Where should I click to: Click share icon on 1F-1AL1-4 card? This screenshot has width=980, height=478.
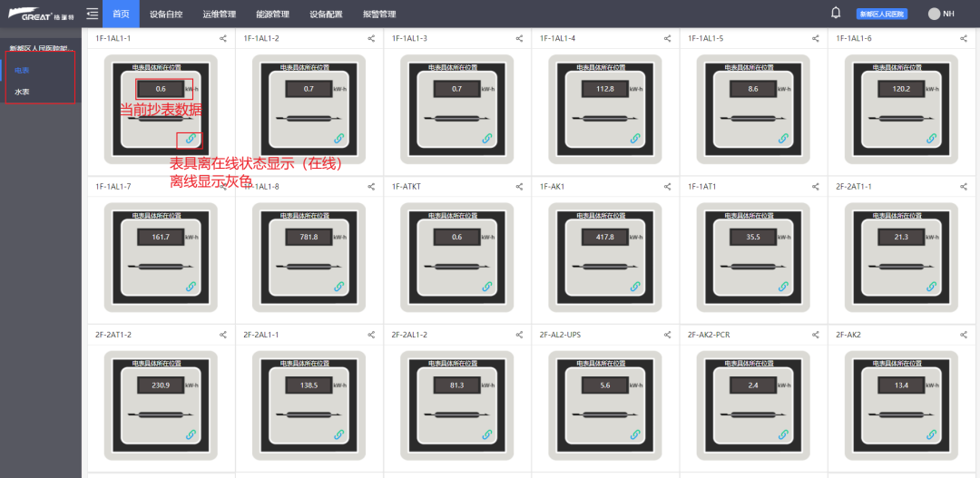(x=667, y=38)
